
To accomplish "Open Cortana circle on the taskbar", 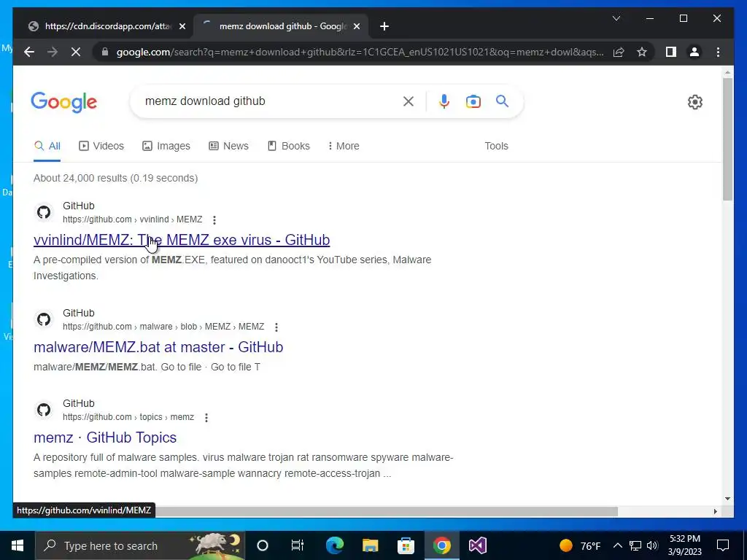I will pos(263,545).
